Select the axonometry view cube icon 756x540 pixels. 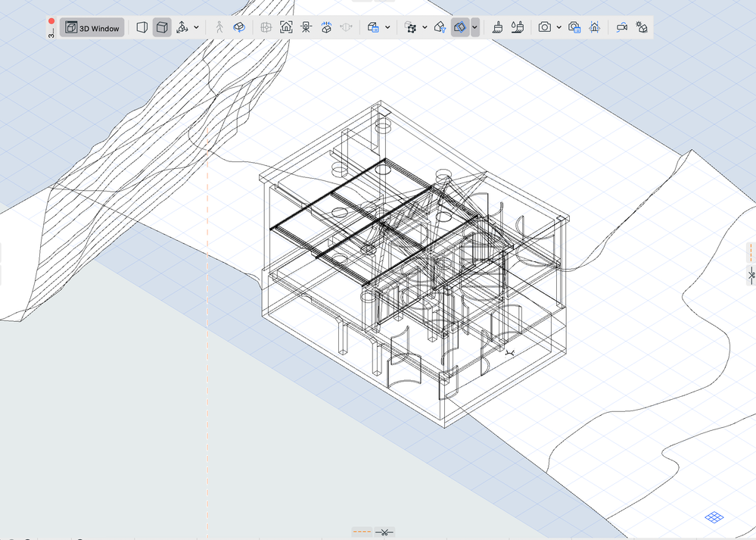click(x=162, y=27)
